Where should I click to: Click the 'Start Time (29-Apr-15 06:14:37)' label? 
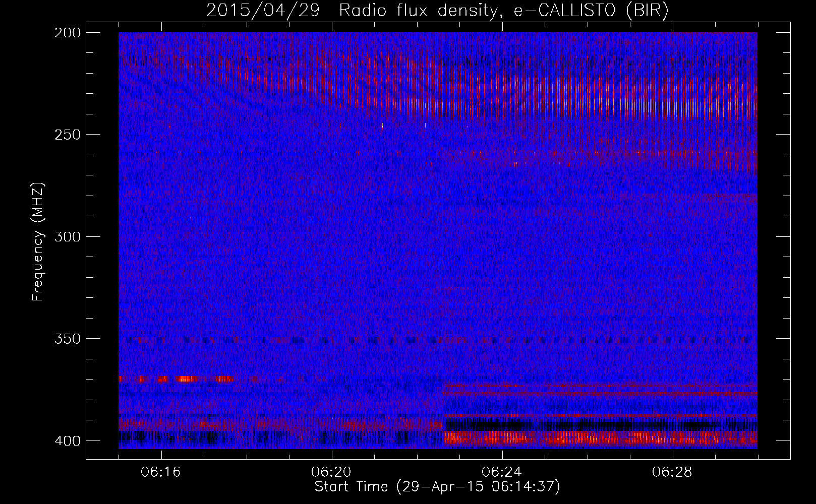pyautogui.click(x=437, y=487)
